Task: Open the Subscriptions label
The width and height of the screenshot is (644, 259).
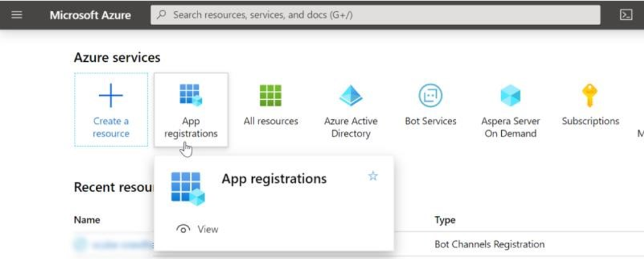Action: tap(591, 121)
